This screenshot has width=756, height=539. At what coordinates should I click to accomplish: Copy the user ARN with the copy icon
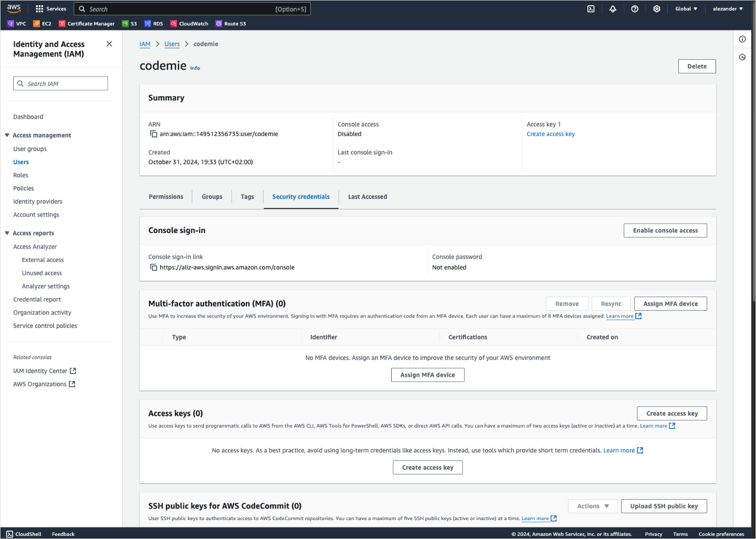click(153, 134)
